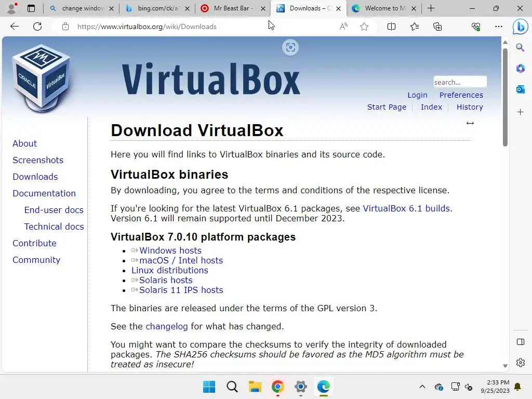Viewport: 532px width, 399px height.
Task: Close the Mr Beast Bar tab
Action: (x=262, y=8)
